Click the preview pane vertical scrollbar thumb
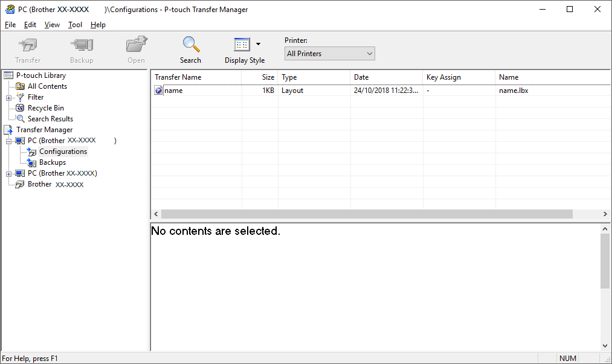This screenshot has height=364, width=612. point(605,261)
